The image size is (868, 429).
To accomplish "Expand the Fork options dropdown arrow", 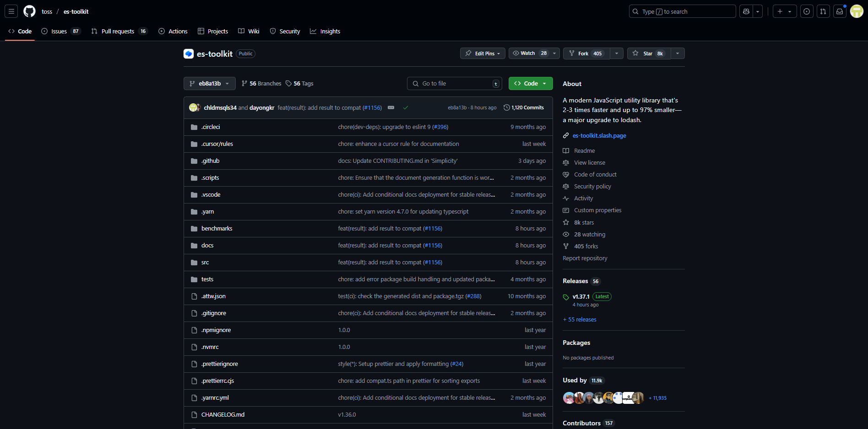I will [x=617, y=54].
